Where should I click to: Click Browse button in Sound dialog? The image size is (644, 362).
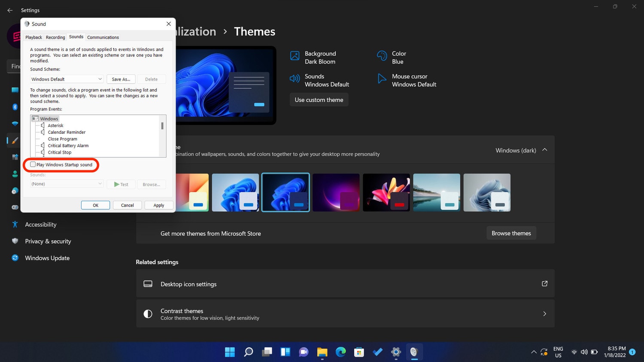(x=151, y=184)
